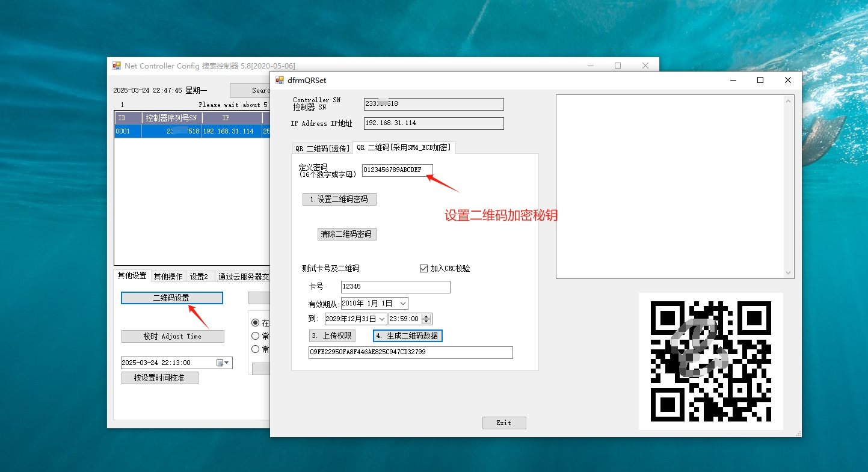Close the dfrmQRSet dialog window
Screen dimensions: 868x472
(x=788, y=80)
